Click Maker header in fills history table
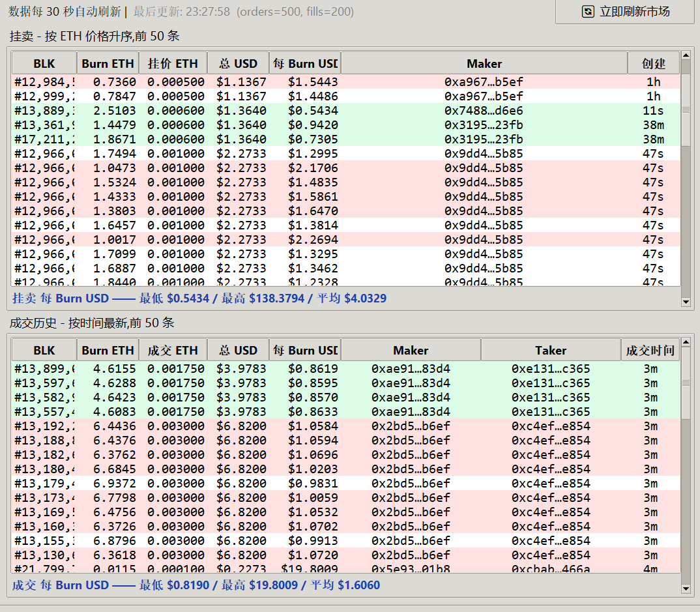This screenshot has width=700, height=612. pyautogui.click(x=411, y=351)
